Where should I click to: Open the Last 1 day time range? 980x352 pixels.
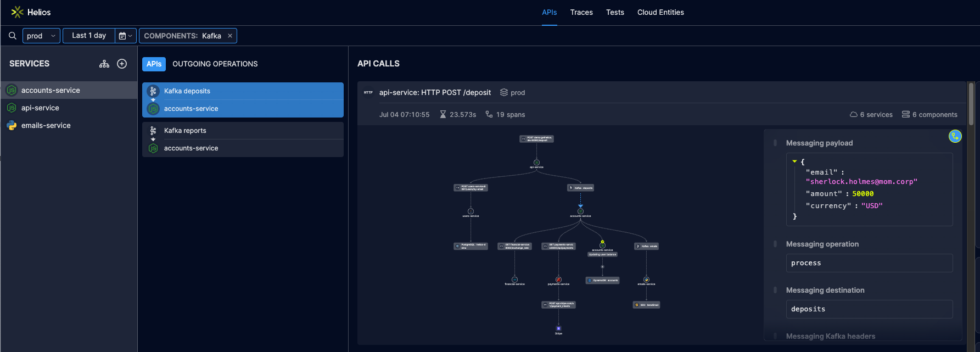(x=89, y=36)
